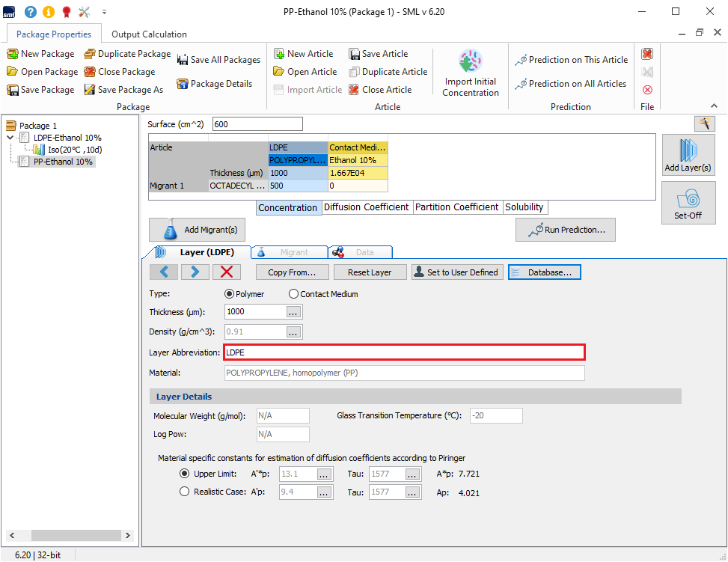Click the New Package icon
Viewport: 728px width, 562px height.
click(x=13, y=54)
